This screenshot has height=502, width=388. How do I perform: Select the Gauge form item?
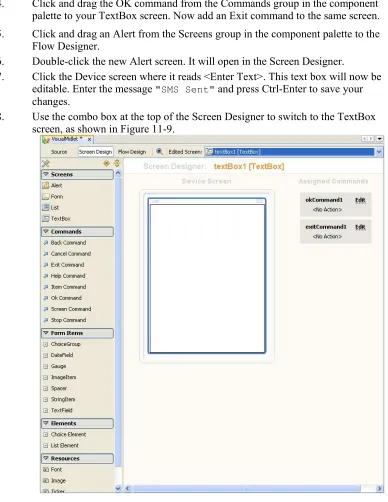tap(55, 366)
